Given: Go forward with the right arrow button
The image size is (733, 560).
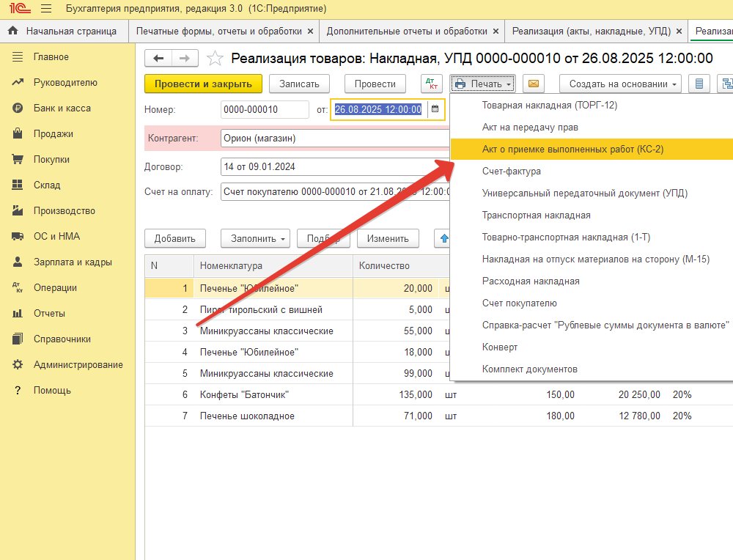Looking at the screenshot, I should coord(185,59).
